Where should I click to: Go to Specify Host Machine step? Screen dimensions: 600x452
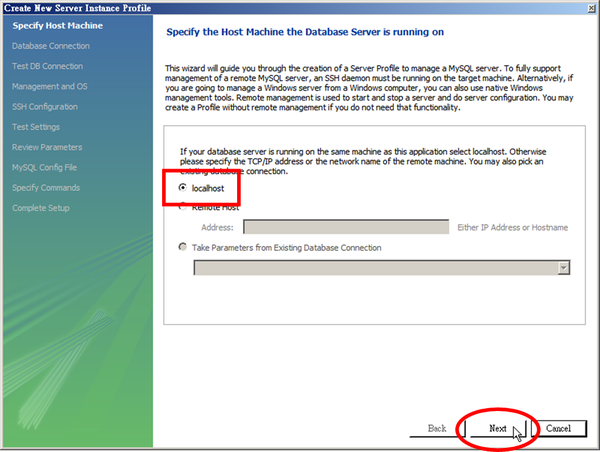pyautogui.click(x=58, y=26)
